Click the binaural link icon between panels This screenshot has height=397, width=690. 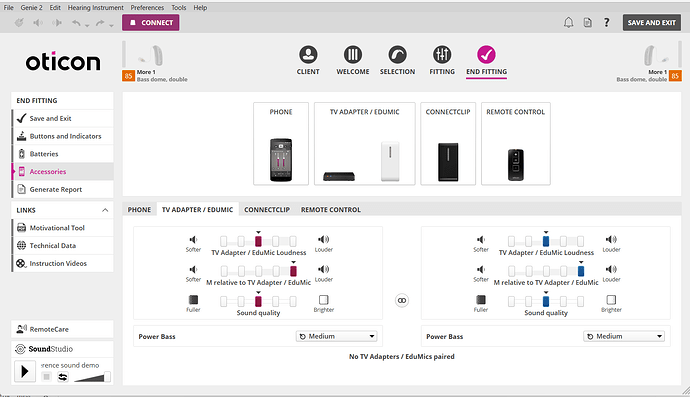[402, 301]
